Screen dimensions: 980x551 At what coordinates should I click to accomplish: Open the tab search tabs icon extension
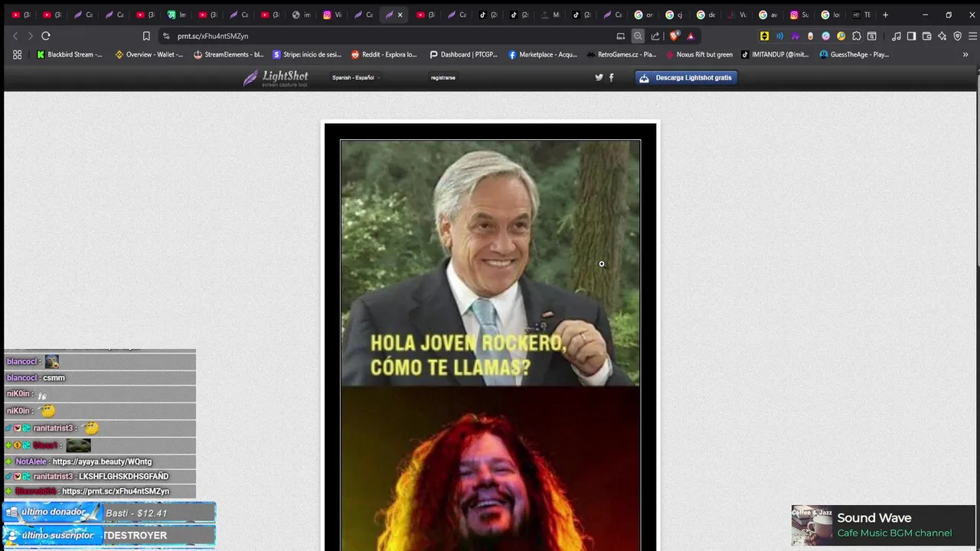(871, 36)
